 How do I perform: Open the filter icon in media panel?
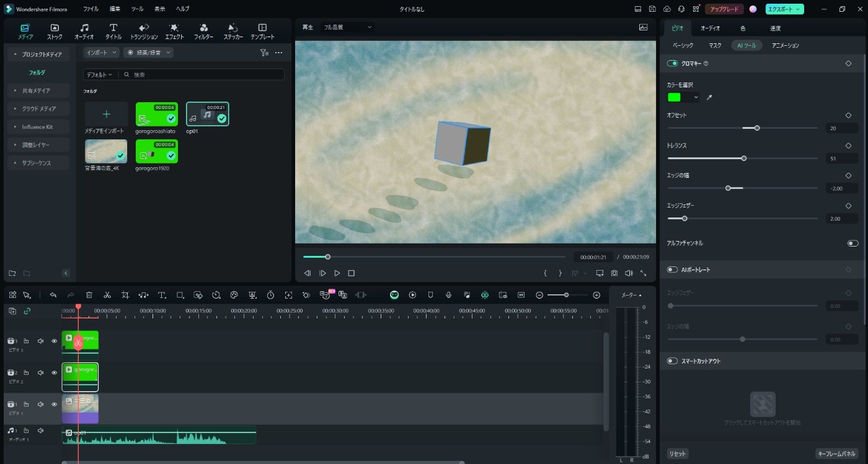pyautogui.click(x=264, y=53)
